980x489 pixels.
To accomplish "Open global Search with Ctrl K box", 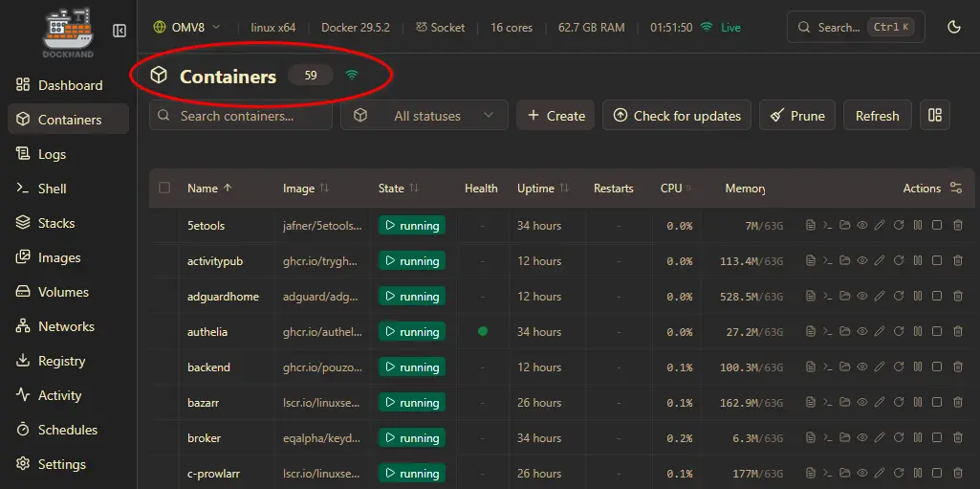I will point(856,27).
